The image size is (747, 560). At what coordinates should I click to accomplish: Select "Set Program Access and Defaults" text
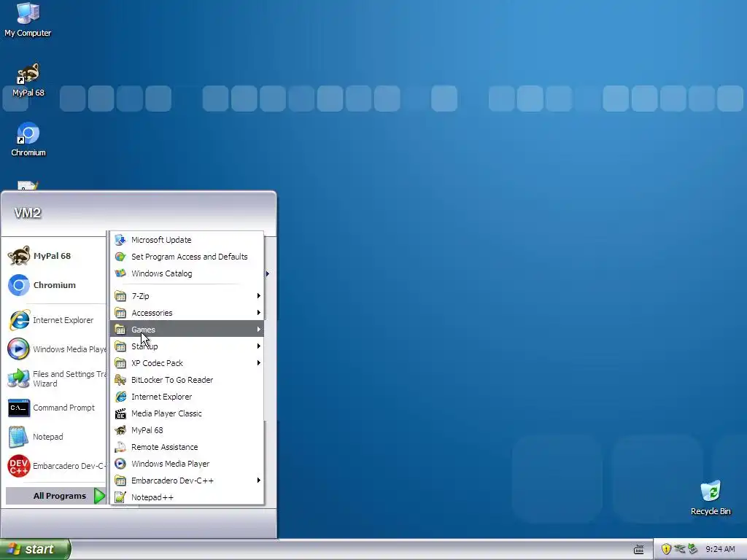pos(190,257)
